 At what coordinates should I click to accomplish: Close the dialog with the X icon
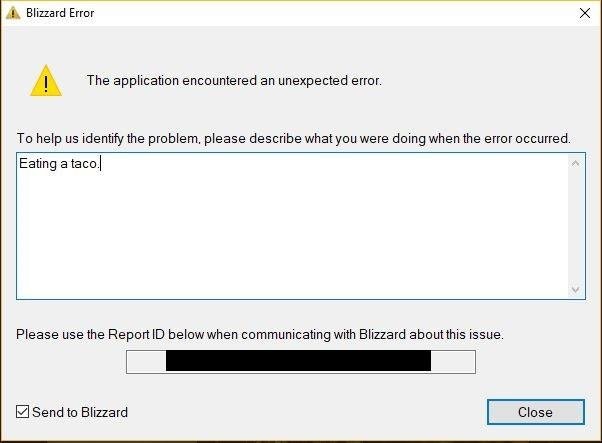click(585, 13)
